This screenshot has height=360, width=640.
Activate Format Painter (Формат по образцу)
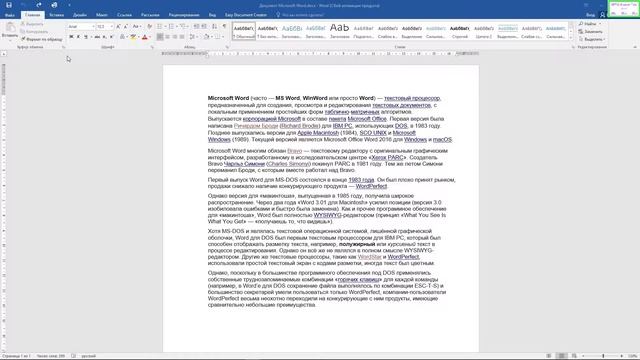click(x=41, y=39)
